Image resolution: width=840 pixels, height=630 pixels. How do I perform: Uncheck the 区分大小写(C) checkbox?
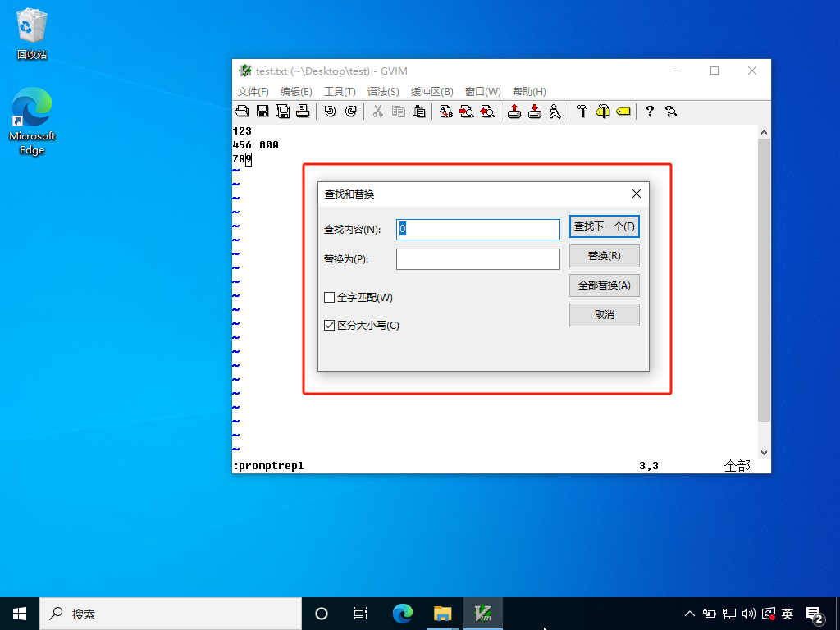[330, 326]
